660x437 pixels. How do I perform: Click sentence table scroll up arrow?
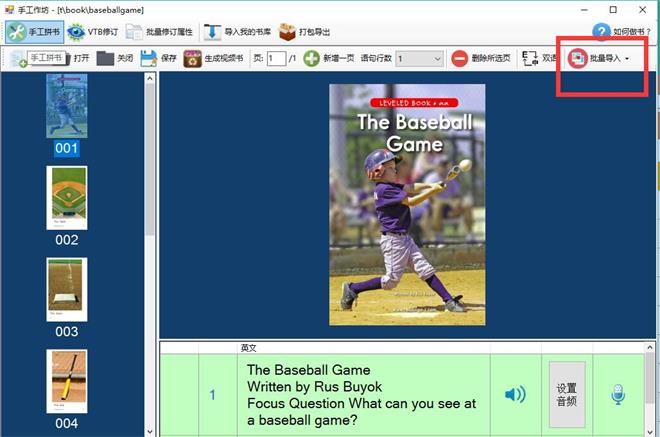tap(649, 348)
